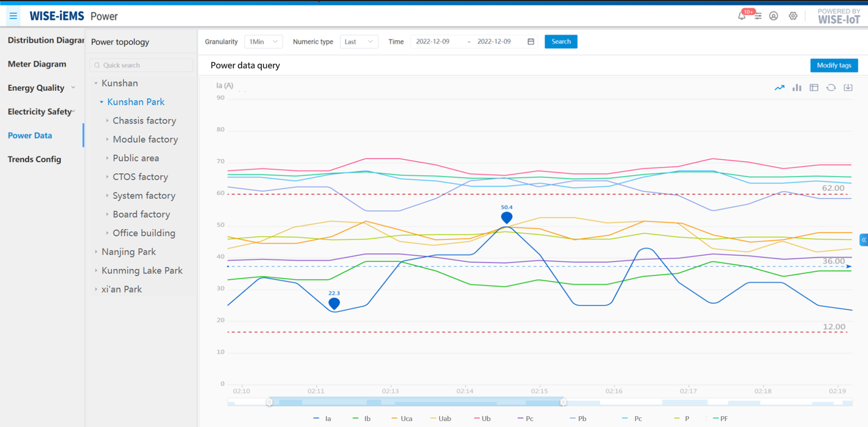The image size is (868, 427).
Task: Open the date range calendar icon
Action: coord(531,42)
